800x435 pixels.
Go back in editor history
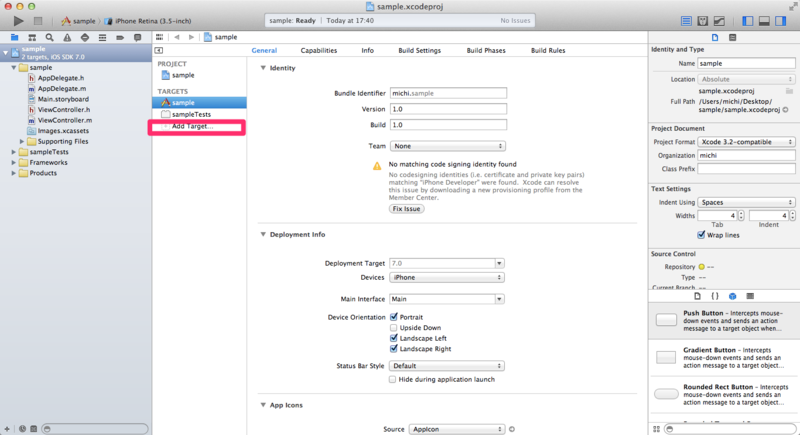(x=177, y=37)
